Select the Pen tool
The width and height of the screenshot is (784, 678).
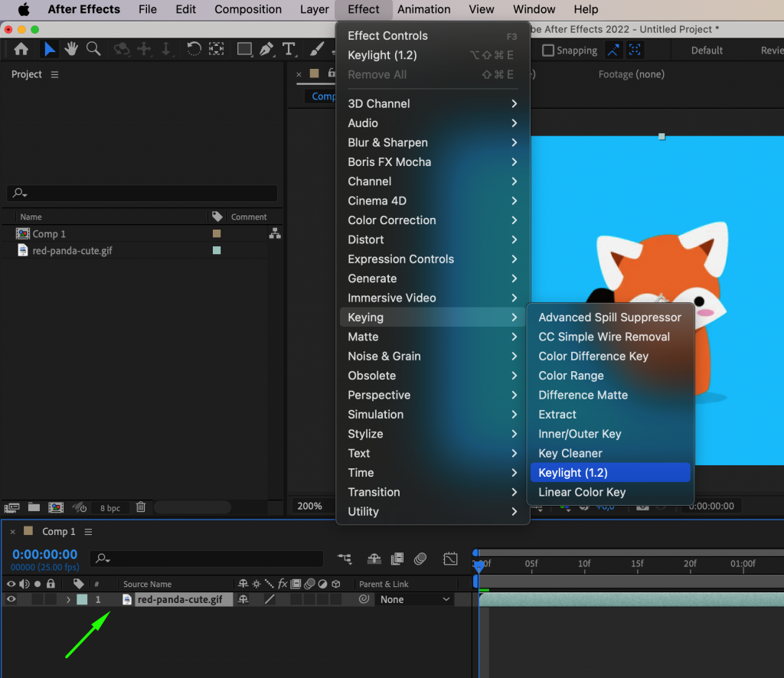[x=267, y=49]
